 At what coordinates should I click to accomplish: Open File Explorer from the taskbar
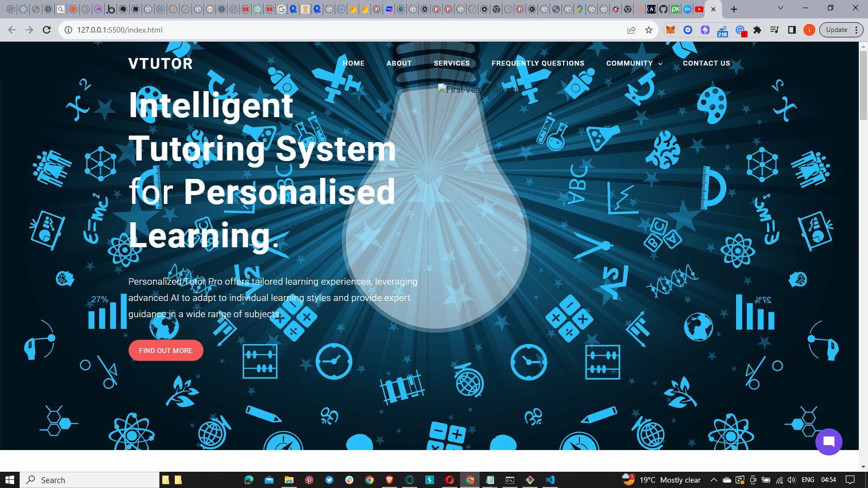click(289, 480)
